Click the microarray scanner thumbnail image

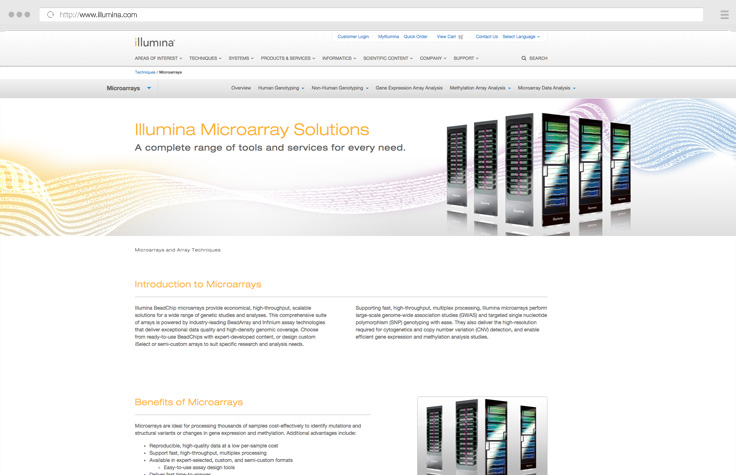pos(481,436)
